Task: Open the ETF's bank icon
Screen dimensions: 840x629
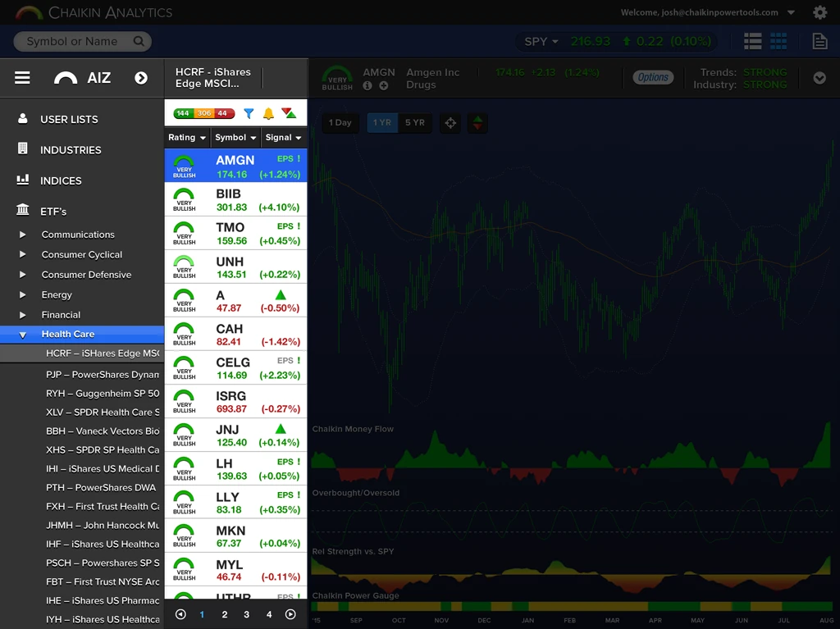Action: click(x=22, y=209)
